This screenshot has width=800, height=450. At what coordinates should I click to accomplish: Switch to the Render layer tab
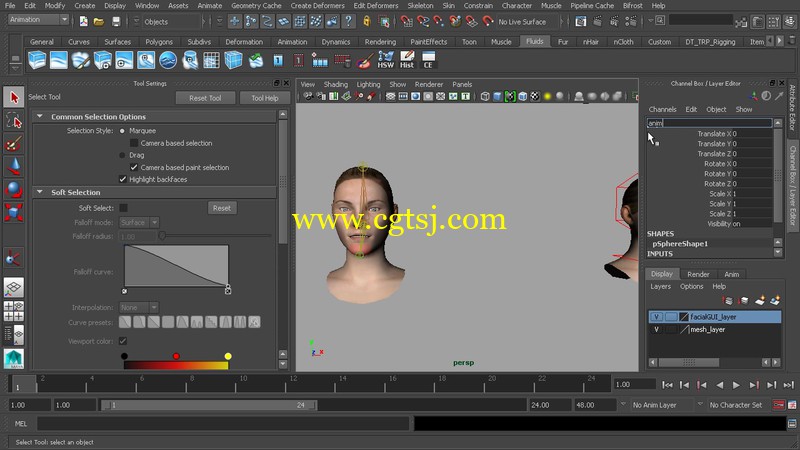698,274
